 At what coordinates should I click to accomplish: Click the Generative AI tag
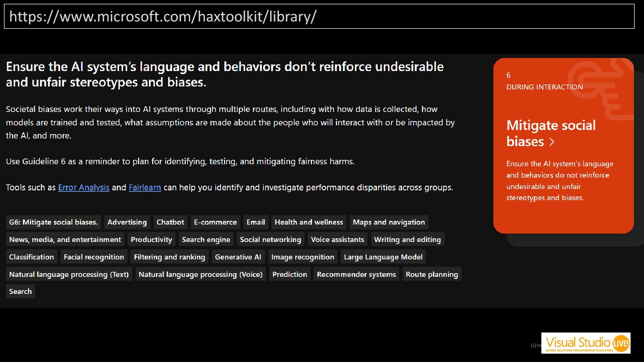pos(238,257)
